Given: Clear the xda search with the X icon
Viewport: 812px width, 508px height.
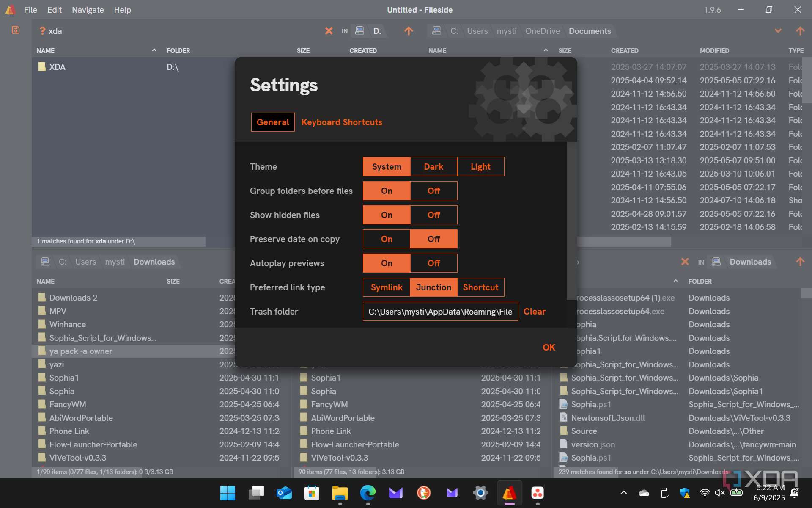Looking at the screenshot, I should tap(329, 31).
